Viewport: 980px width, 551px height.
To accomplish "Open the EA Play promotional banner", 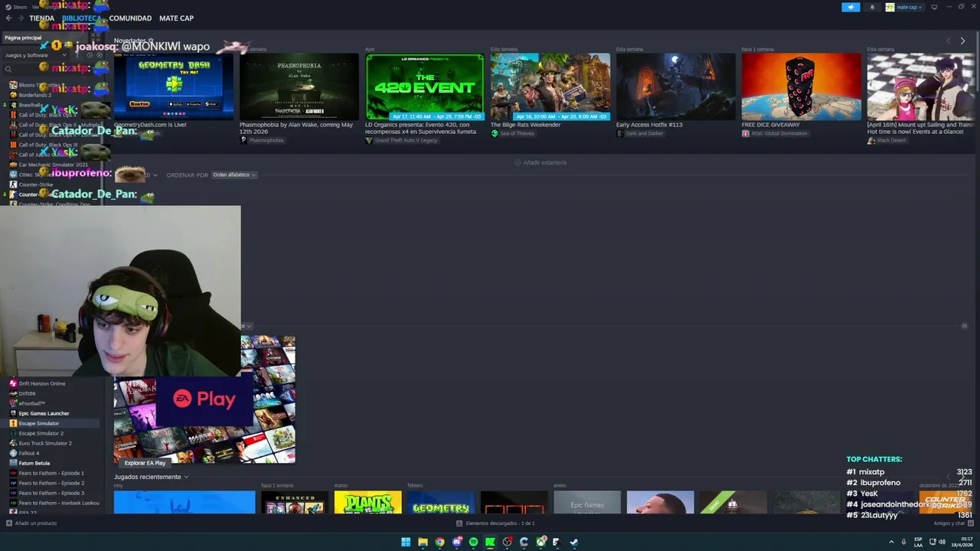I will point(204,399).
